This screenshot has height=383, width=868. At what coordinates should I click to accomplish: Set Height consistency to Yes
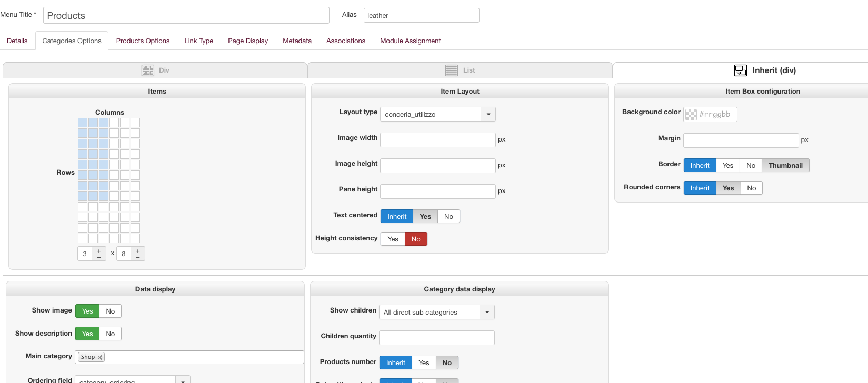pyautogui.click(x=393, y=239)
